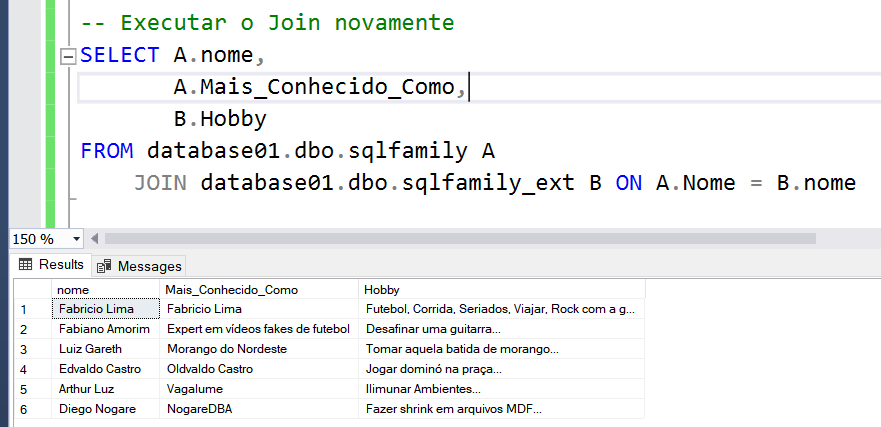This screenshot has width=881, height=427.
Task: Click the horizontal scrollbar left arrow
Action: click(96, 239)
